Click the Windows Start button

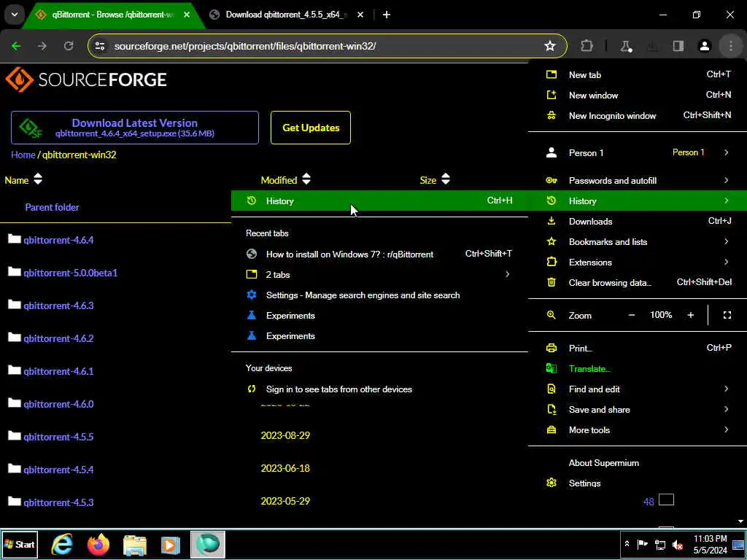point(20,544)
